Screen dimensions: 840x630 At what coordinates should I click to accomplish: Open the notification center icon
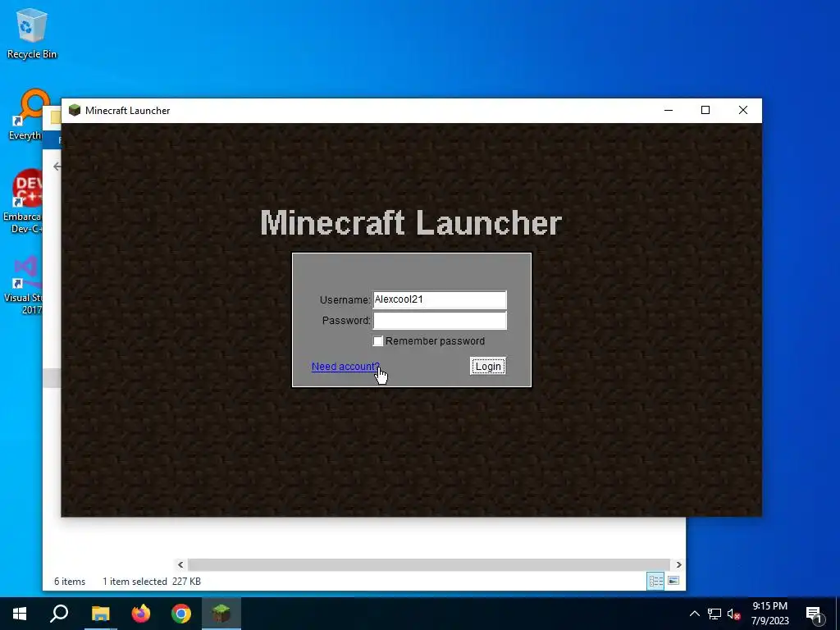coord(814,614)
